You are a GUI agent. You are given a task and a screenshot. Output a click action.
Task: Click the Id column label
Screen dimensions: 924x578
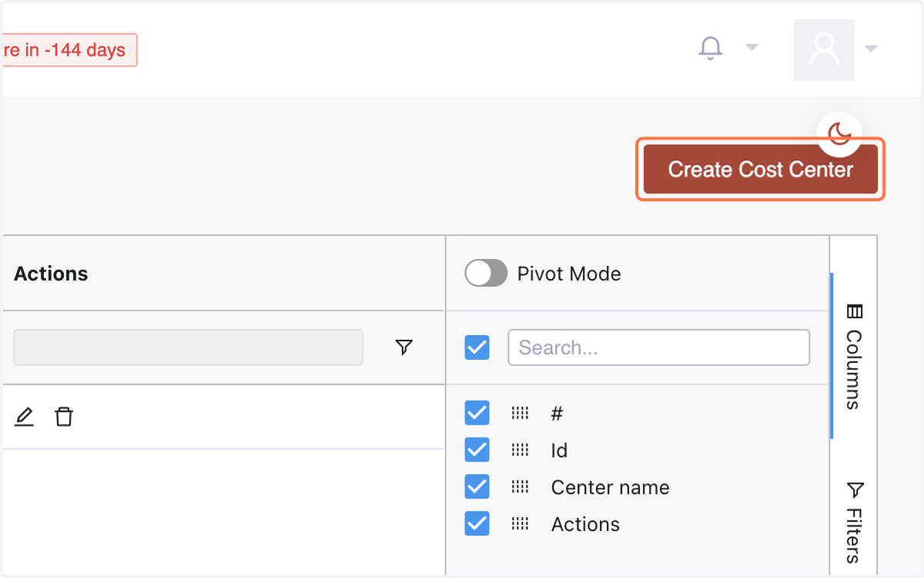[x=559, y=450]
